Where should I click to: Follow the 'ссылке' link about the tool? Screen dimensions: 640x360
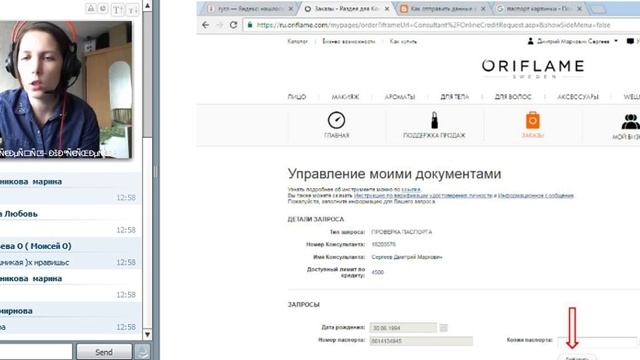pyautogui.click(x=411, y=189)
